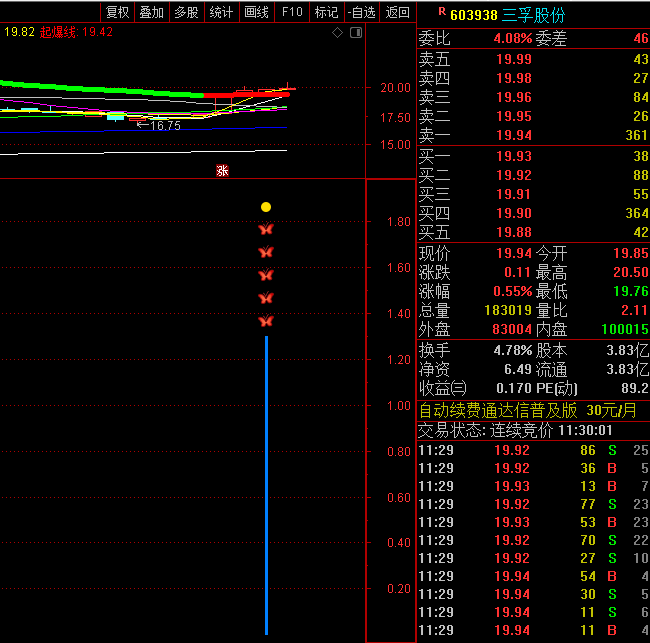This screenshot has height=643, width=650.
Task: Toggle the panel layout icon beside the diamond
Action: pyautogui.click(x=356, y=33)
